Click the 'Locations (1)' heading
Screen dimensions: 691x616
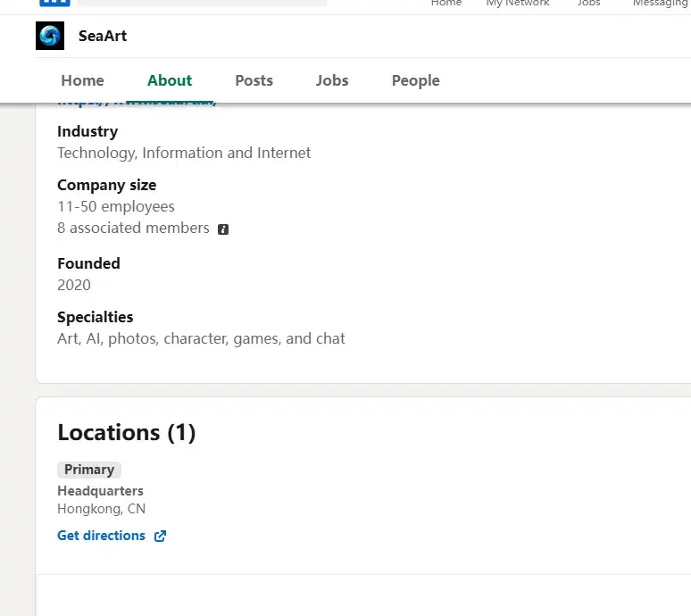[127, 433]
